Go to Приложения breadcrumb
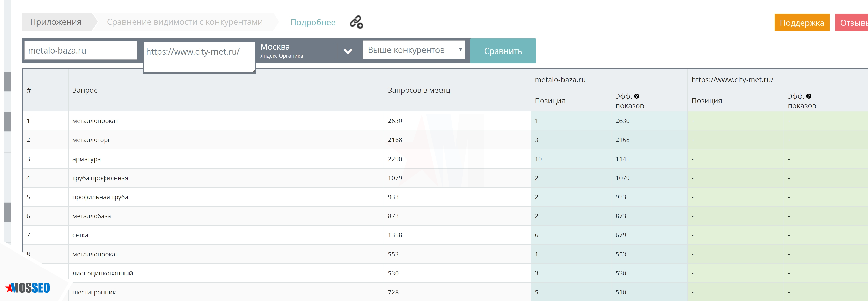This screenshot has height=301, width=868. coord(56,22)
